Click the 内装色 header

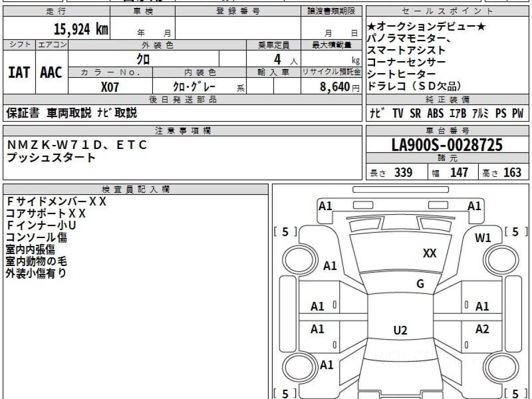pyautogui.click(x=199, y=72)
